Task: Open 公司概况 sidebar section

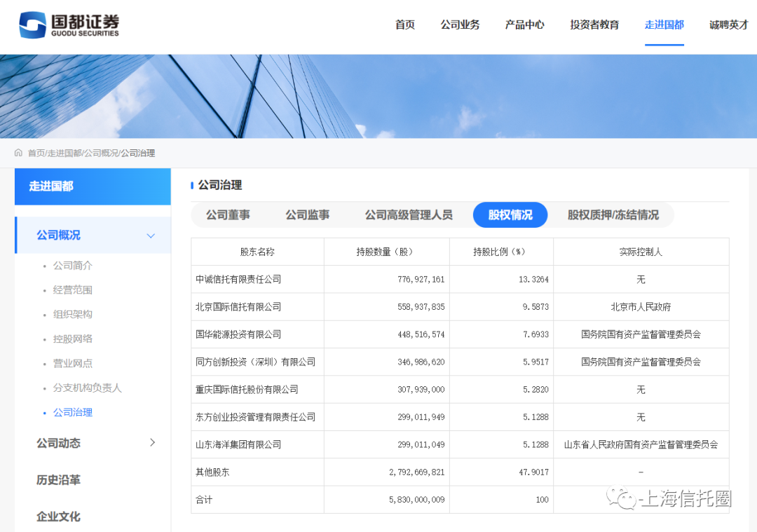Action: click(x=93, y=235)
